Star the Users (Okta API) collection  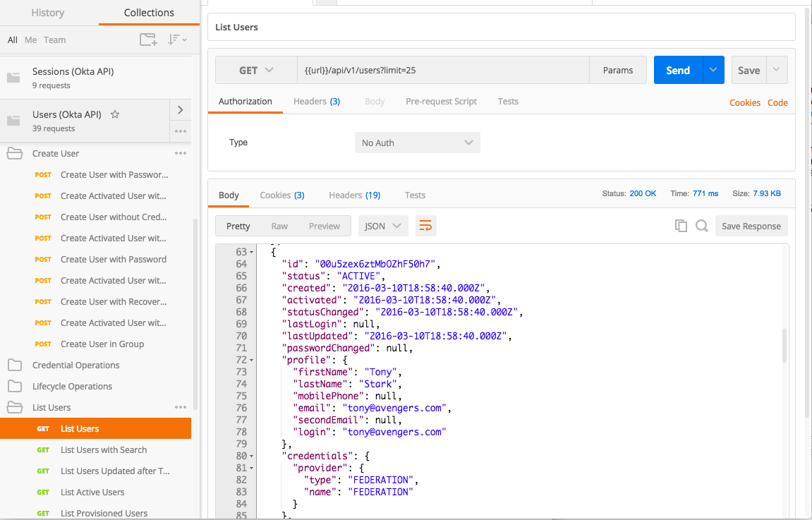tap(115, 114)
